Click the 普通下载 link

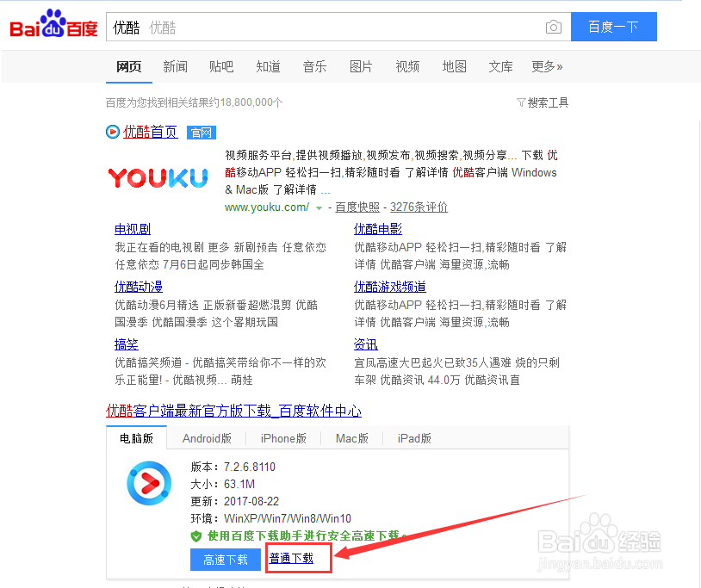point(291,559)
